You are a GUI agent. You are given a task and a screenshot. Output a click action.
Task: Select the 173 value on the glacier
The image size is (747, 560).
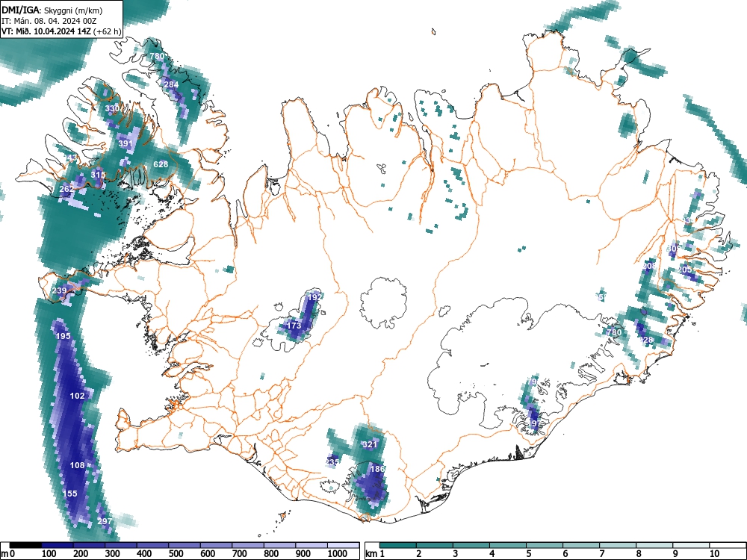[x=294, y=326]
